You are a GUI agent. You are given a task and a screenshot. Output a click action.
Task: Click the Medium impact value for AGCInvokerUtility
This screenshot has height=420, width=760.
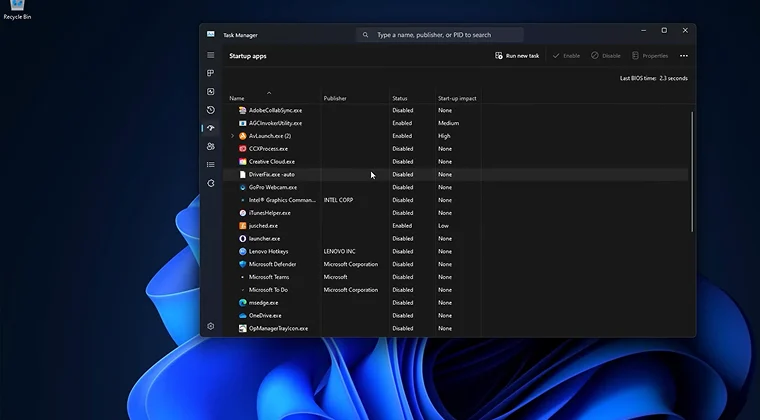(x=448, y=123)
